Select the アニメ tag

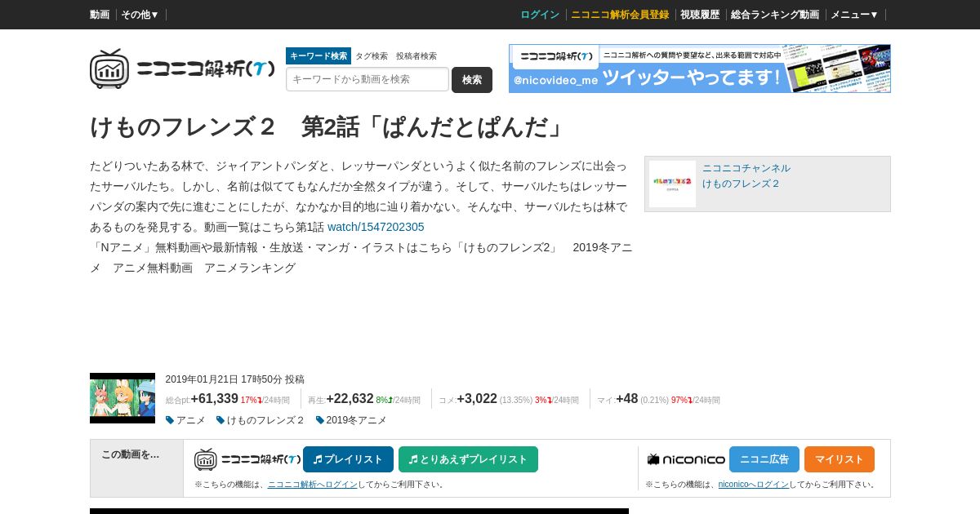coord(191,420)
